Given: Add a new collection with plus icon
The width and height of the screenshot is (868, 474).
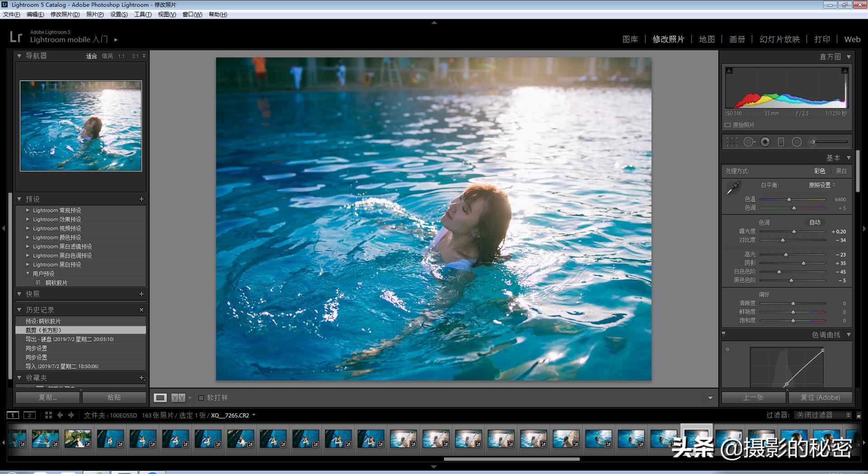Looking at the screenshot, I should pyautogui.click(x=142, y=378).
